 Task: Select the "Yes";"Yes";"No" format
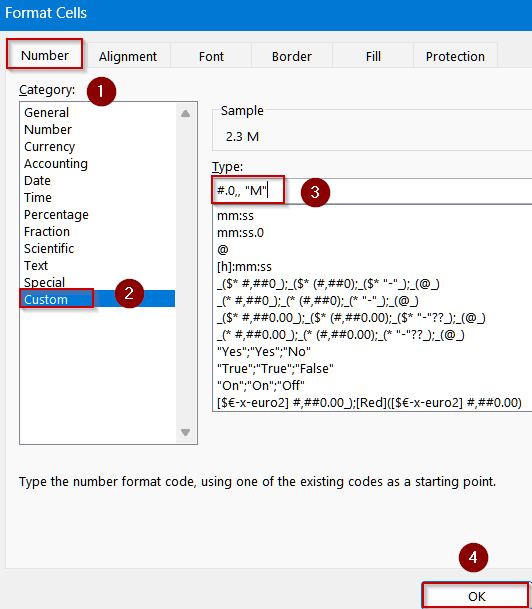pos(264,352)
